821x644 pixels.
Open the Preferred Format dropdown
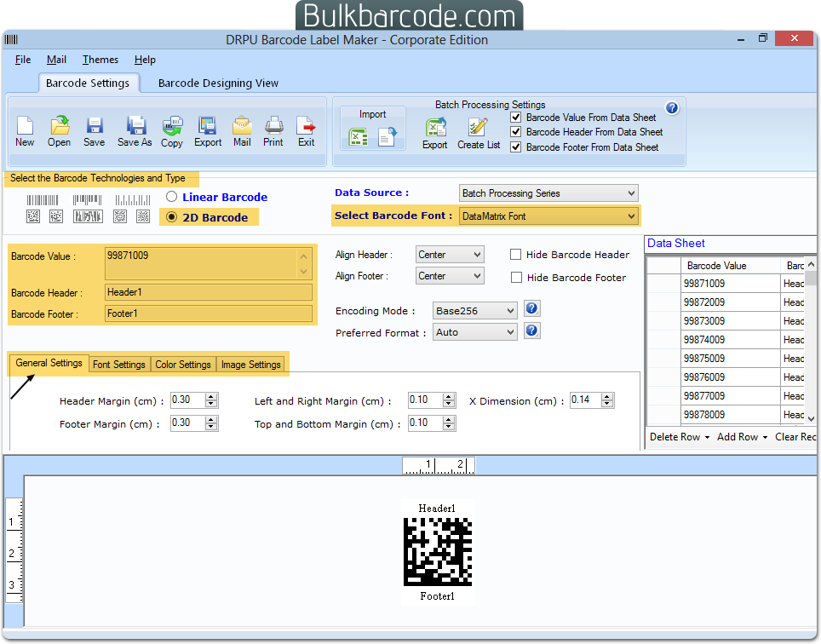coord(474,332)
